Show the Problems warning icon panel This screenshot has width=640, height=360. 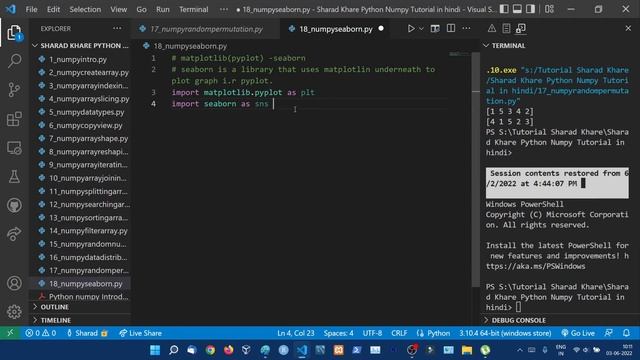pyautogui.click(x=492, y=28)
